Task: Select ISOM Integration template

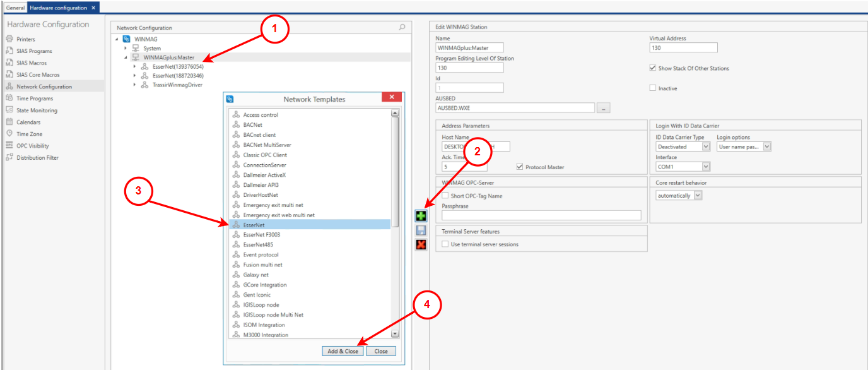Action: point(264,325)
